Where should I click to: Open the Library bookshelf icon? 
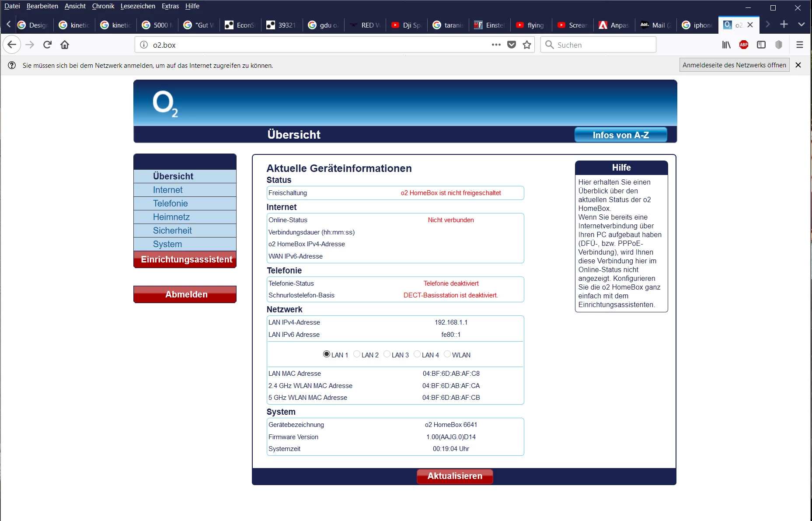(x=726, y=45)
